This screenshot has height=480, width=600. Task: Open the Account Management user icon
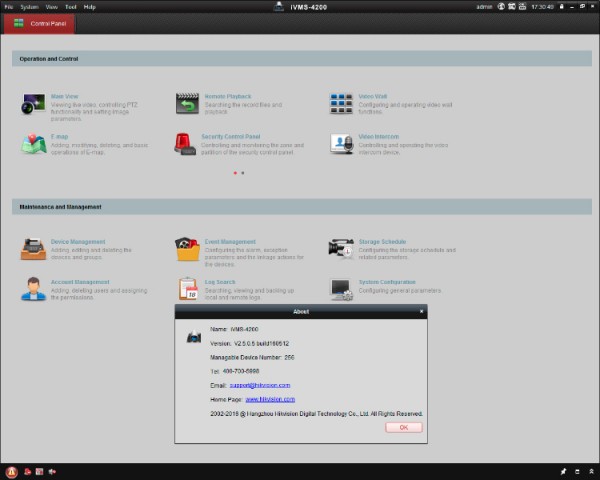pos(33,289)
